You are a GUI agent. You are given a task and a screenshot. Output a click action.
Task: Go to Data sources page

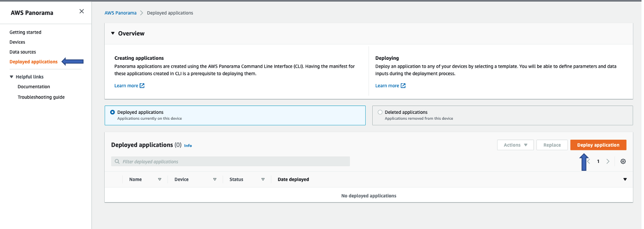click(x=23, y=52)
